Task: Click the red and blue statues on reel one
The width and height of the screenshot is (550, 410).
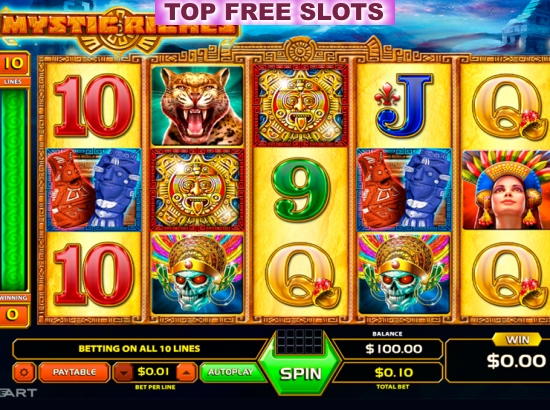Action: 94,190
